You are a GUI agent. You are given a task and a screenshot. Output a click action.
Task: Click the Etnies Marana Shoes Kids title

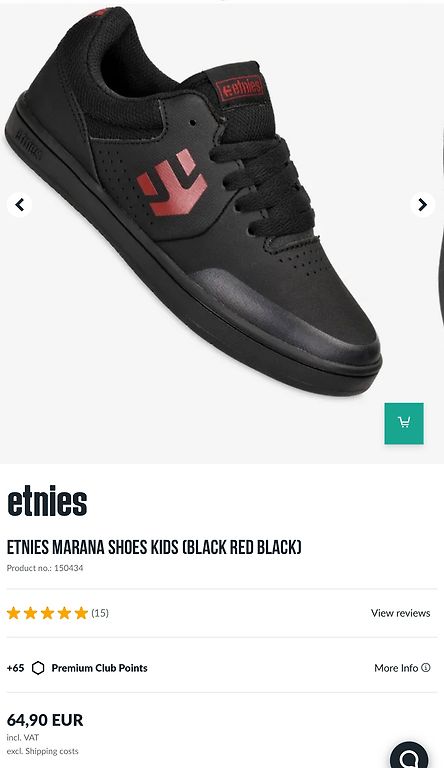154,547
